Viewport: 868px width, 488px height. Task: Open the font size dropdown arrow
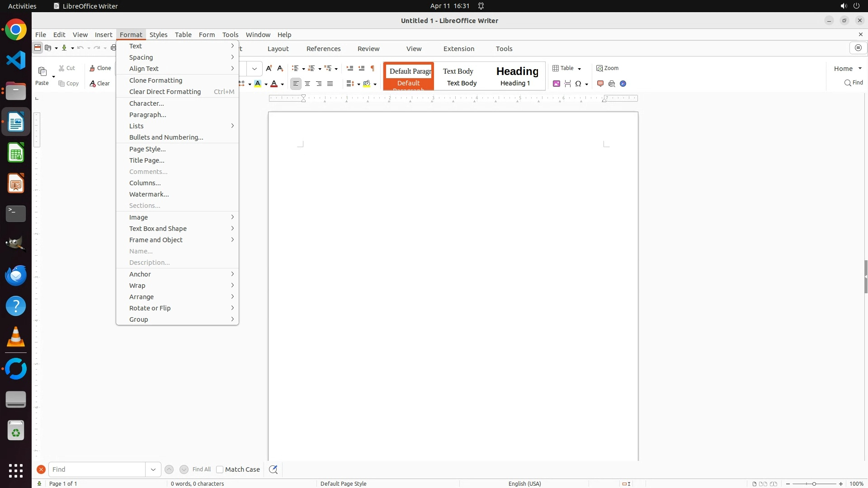coord(255,69)
